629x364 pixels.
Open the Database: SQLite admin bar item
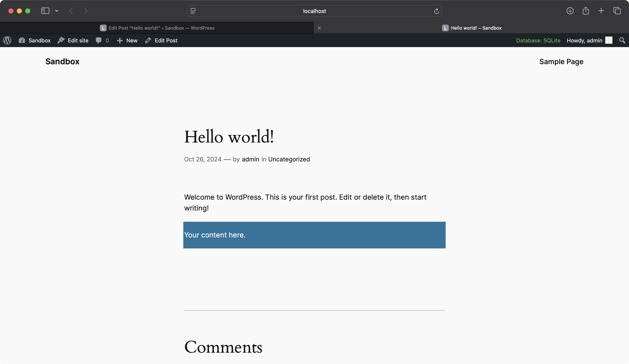[538, 40]
